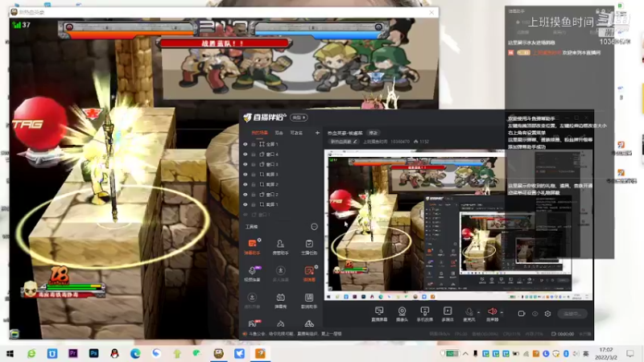Collapse the 工具箱 toolbox section

tap(314, 227)
